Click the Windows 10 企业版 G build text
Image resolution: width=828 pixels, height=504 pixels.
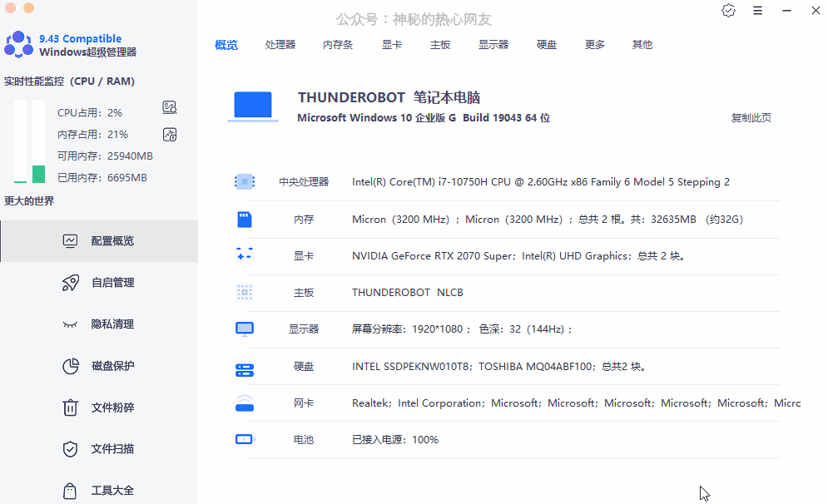(x=424, y=118)
